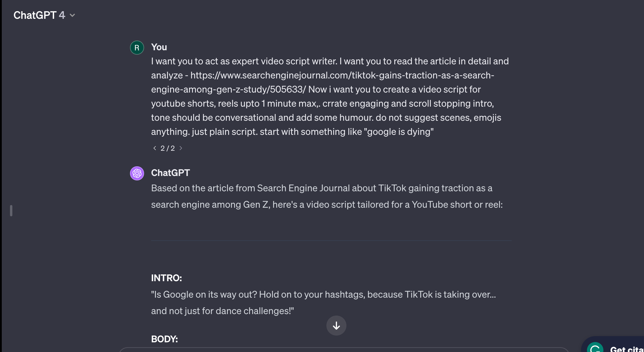This screenshot has height=352, width=644.
Task: Click the ChatGPT responder name
Action: (170, 173)
